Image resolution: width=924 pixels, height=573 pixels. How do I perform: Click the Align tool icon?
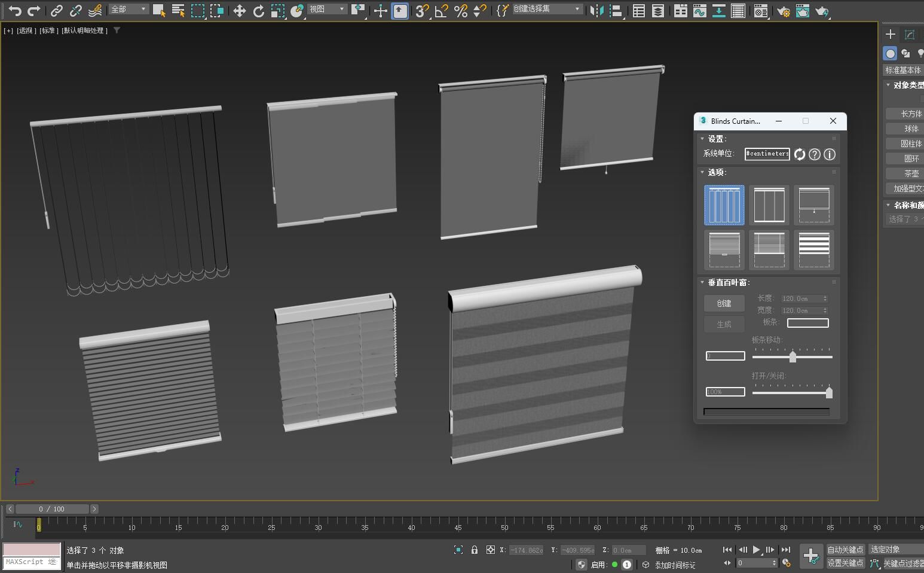616,10
